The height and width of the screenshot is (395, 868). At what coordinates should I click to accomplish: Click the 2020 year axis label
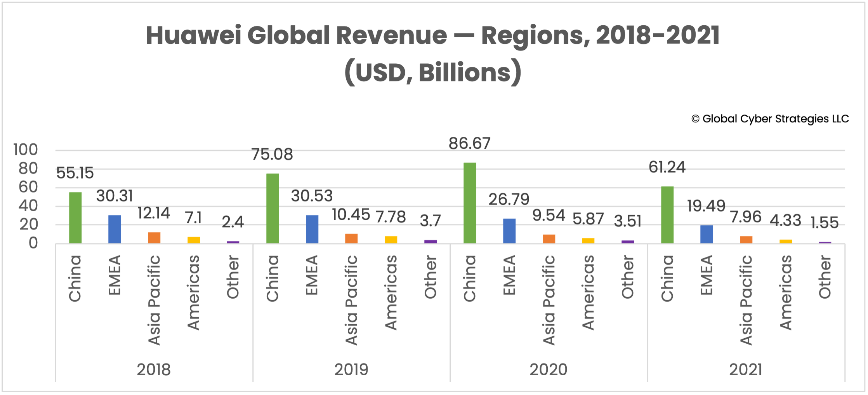tap(549, 369)
